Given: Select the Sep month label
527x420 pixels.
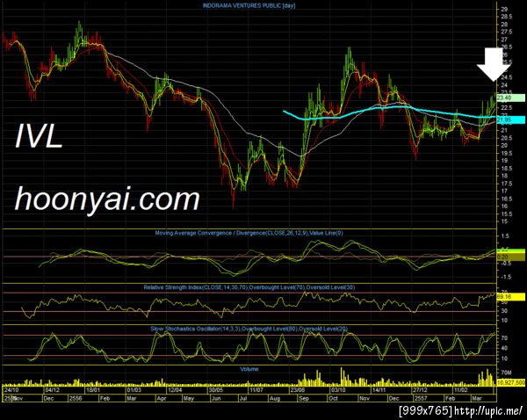Looking at the screenshot, I should 304,398.
